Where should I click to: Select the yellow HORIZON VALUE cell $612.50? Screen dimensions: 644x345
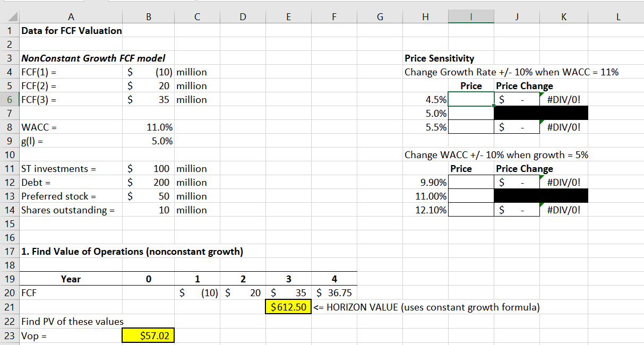[x=288, y=307]
